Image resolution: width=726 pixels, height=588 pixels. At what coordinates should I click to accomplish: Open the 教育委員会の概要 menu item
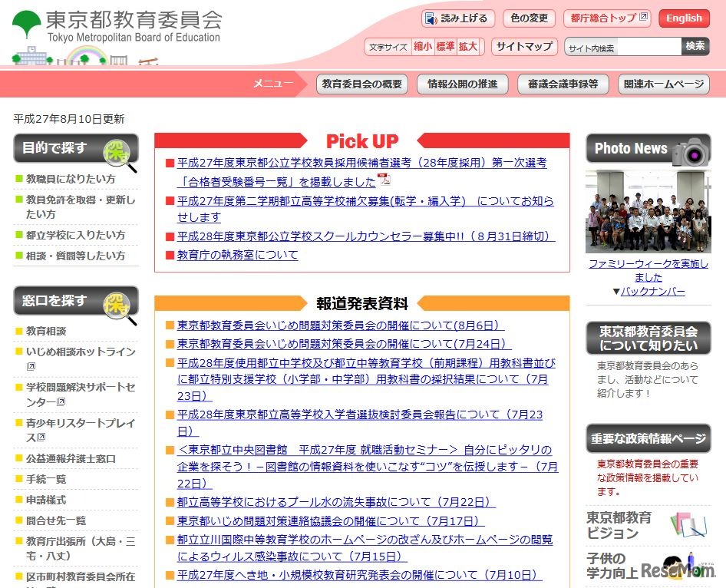361,84
